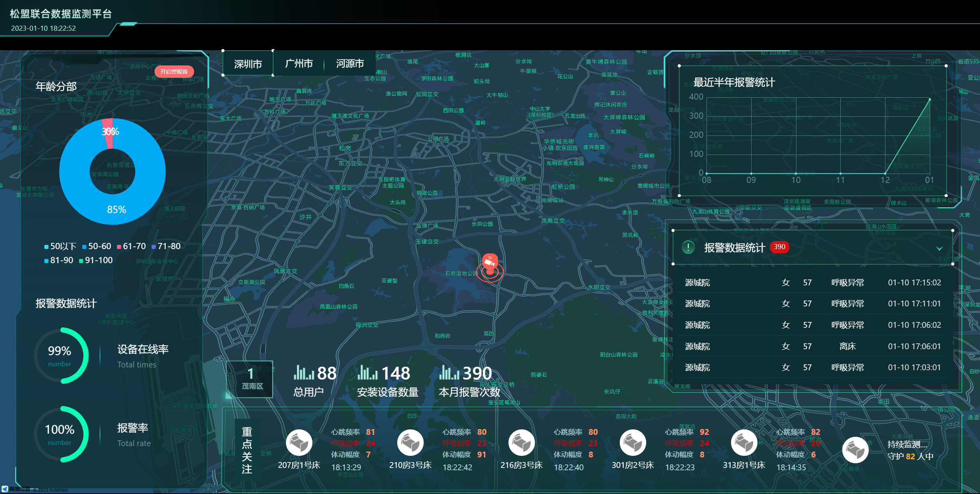Click the 18:13:29 timestamp under 207房
This screenshot has height=494, width=980.
346,468
